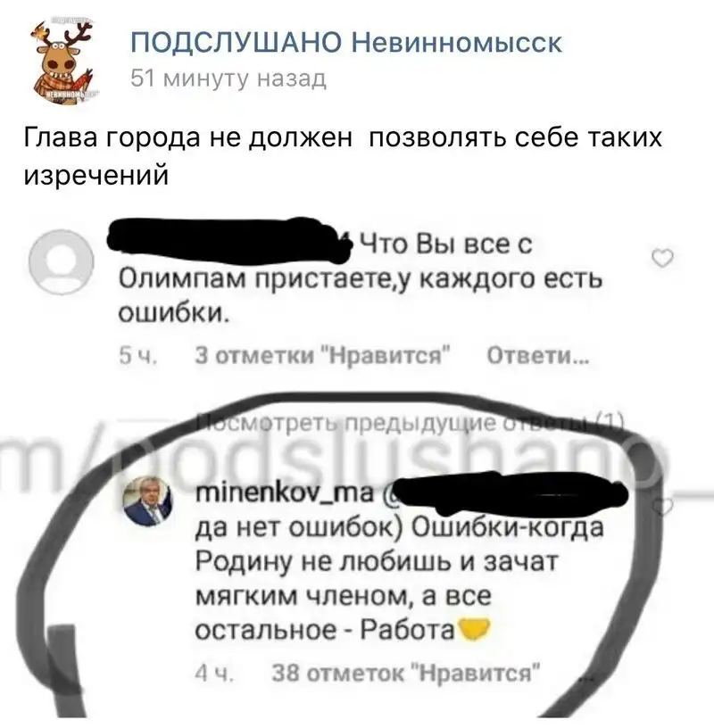
Task: Open the minenkov_ma username link
Action: tap(285, 492)
